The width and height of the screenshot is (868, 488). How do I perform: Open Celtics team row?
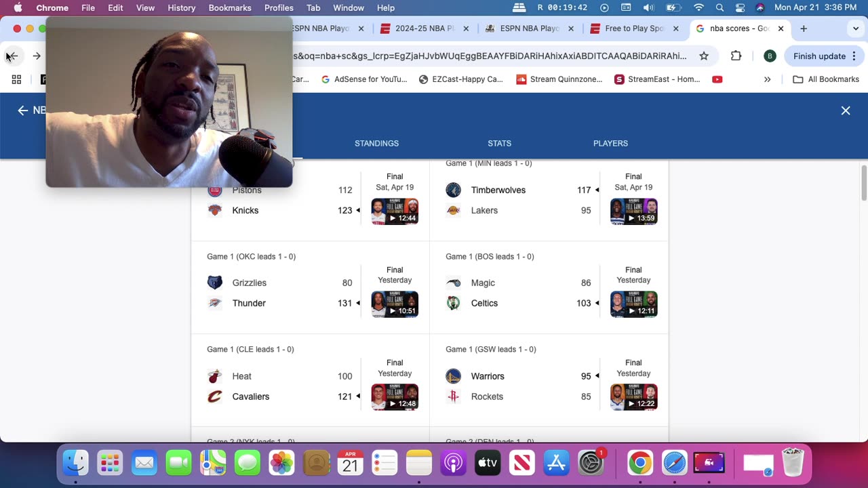(522, 303)
